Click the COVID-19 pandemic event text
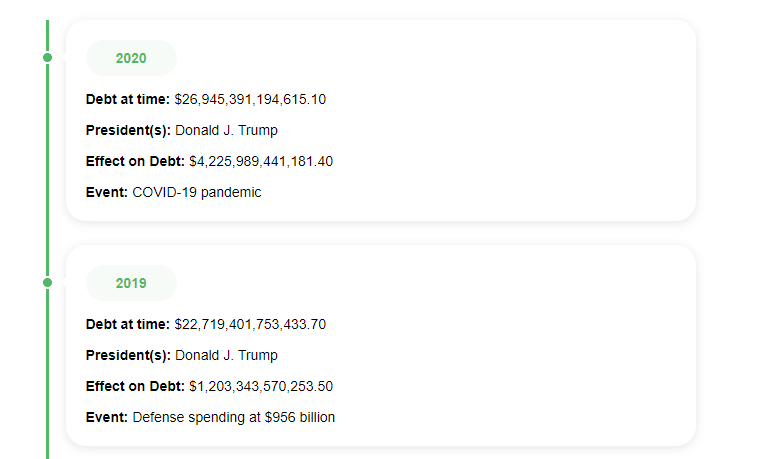The image size is (784, 459). point(196,192)
